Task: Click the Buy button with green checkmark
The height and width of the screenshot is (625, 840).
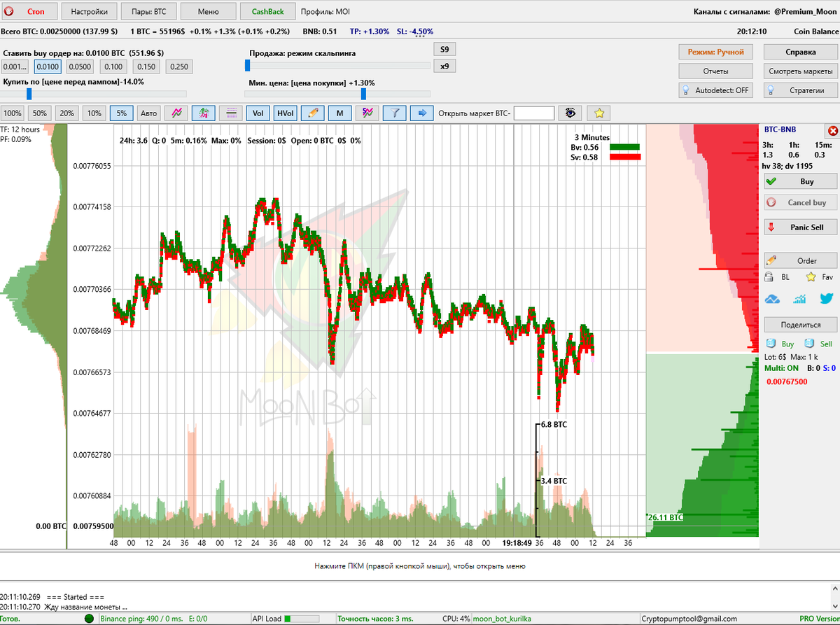Action: coord(801,181)
